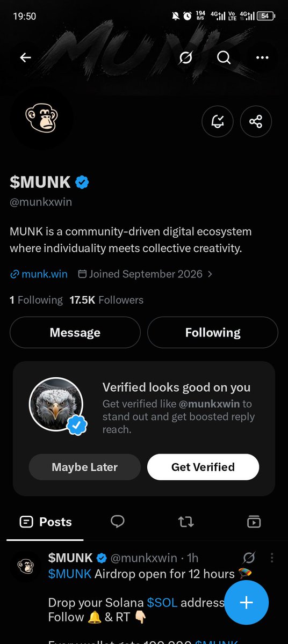
Task: Open the MUNK monkey profile picture
Action: point(41,118)
